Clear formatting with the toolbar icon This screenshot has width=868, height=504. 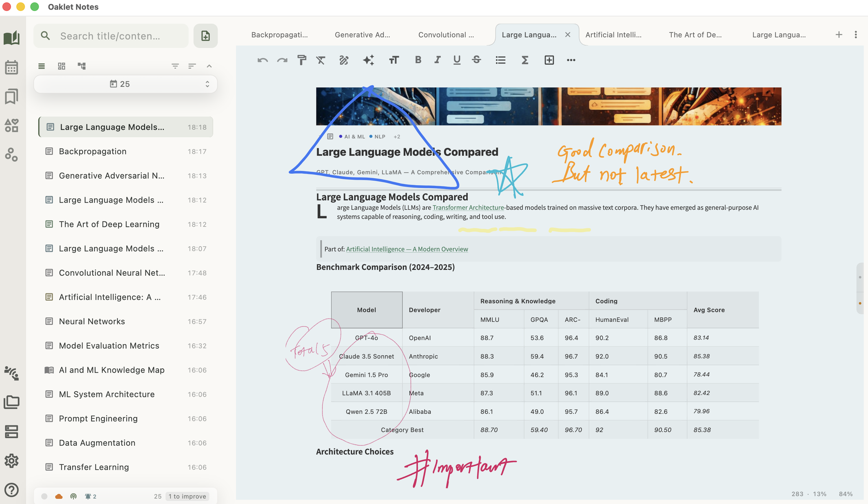tap(321, 60)
